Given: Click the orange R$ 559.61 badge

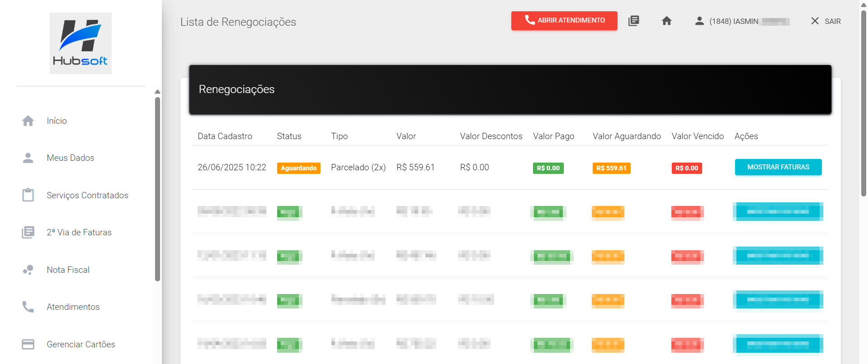Looking at the screenshot, I should tap(612, 168).
